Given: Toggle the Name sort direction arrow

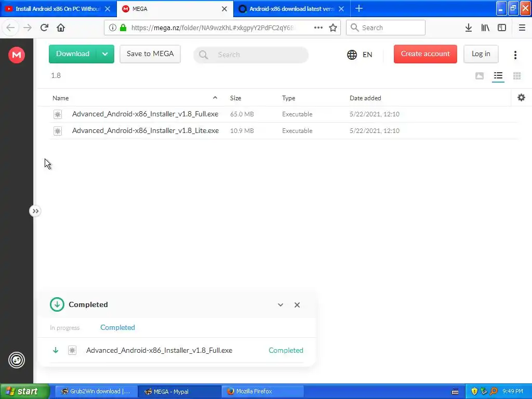Looking at the screenshot, I should click(215, 98).
